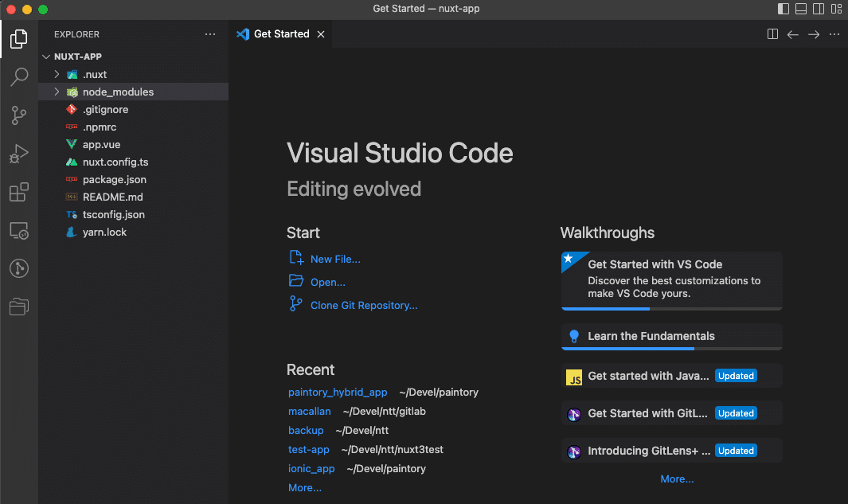
Task: Split the editor to the right
Action: (773, 34)
